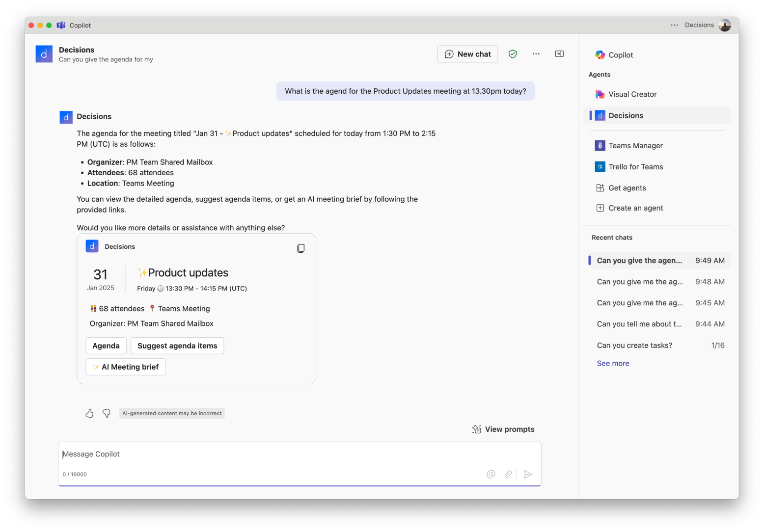Click the user message about Product Updates meeting
This screenshot has width=764, height=532.
(x=406, y=91)
